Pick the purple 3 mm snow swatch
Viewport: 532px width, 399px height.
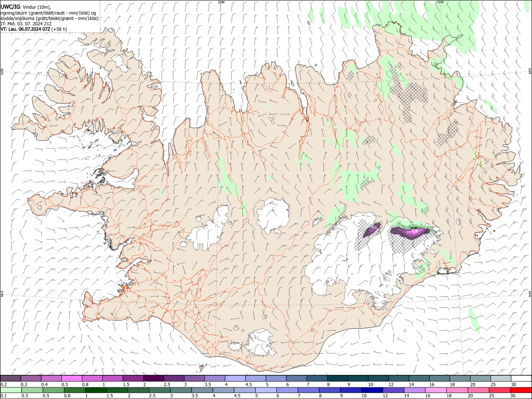coord(194,378)
